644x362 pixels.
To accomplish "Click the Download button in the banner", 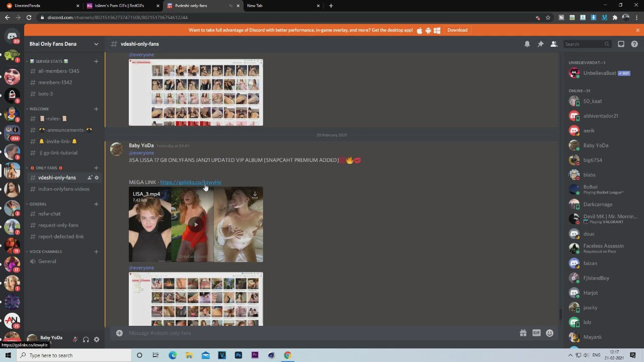I will [x=457, y=30].
